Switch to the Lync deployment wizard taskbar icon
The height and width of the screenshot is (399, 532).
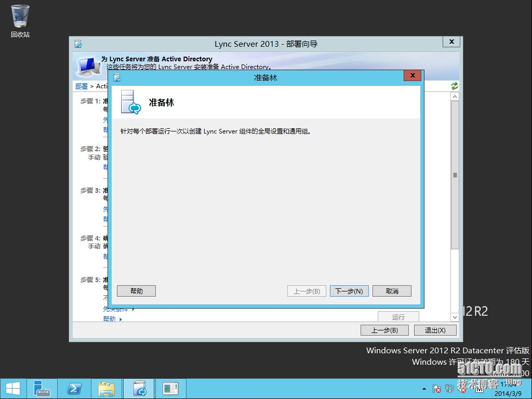click(139, 389)
